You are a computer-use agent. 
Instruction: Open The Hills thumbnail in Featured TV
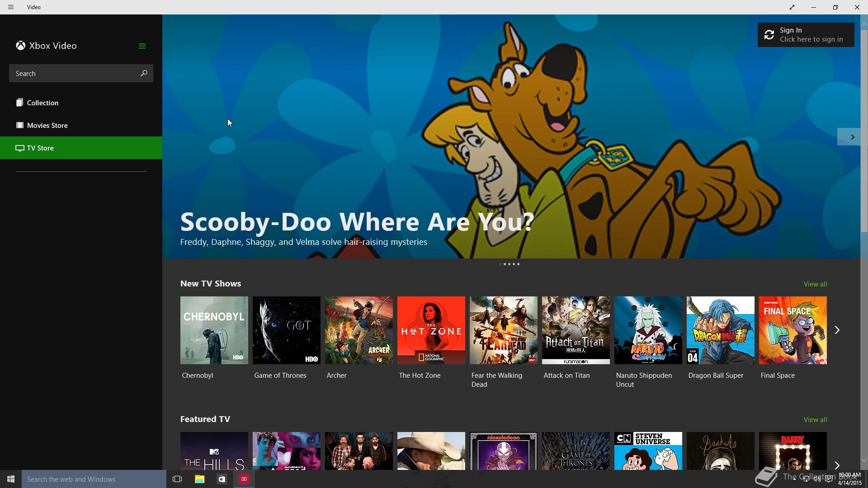[214, 451]
